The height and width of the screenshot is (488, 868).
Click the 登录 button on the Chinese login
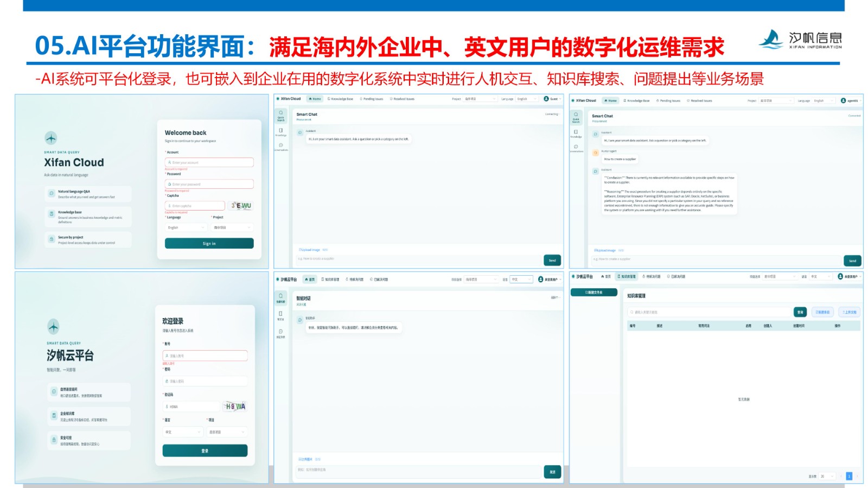(205, 451)
